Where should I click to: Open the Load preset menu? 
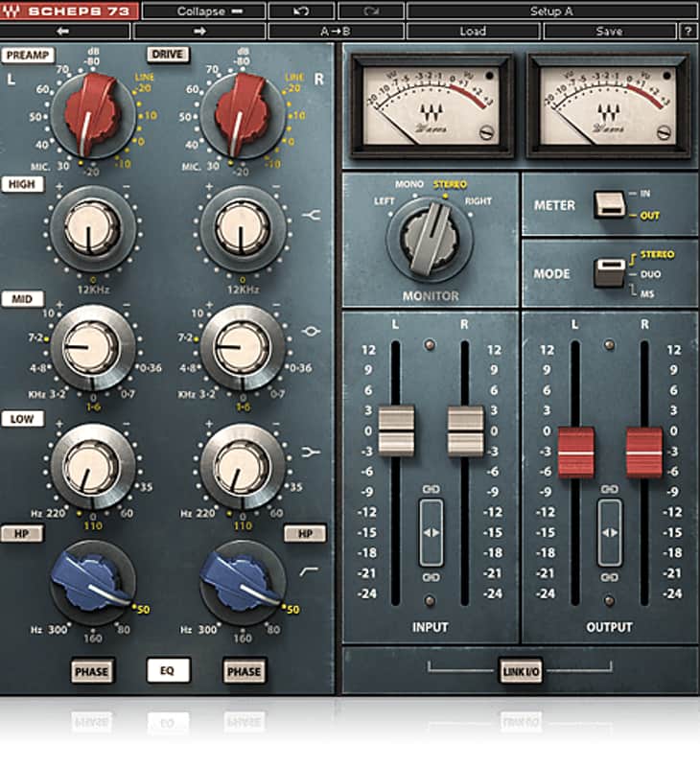click(473, 32)
